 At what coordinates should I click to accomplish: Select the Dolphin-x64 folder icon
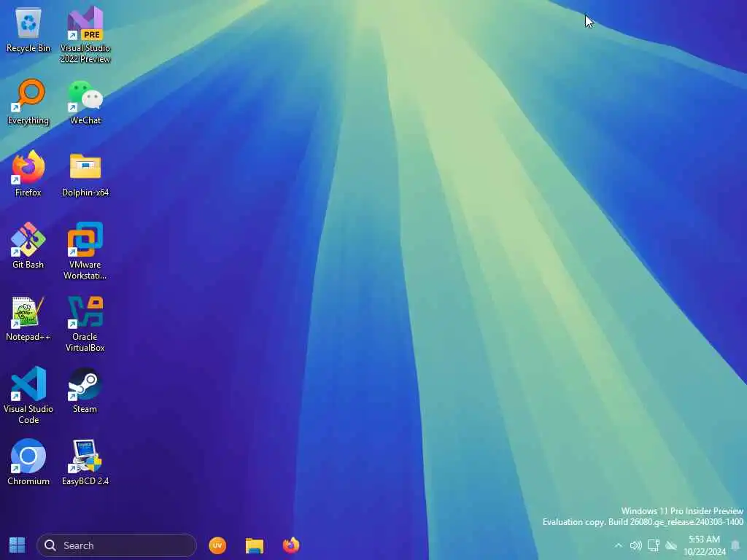(x=85, y=174)
